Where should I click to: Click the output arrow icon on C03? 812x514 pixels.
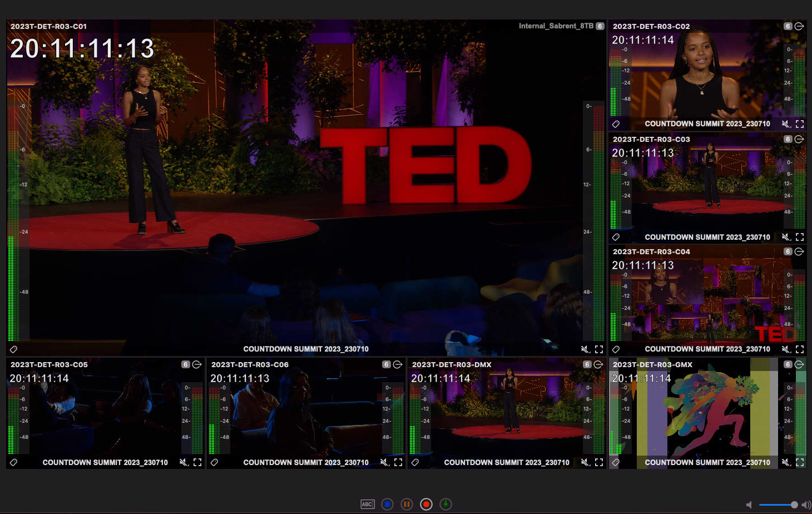click(x=799, y=139)
